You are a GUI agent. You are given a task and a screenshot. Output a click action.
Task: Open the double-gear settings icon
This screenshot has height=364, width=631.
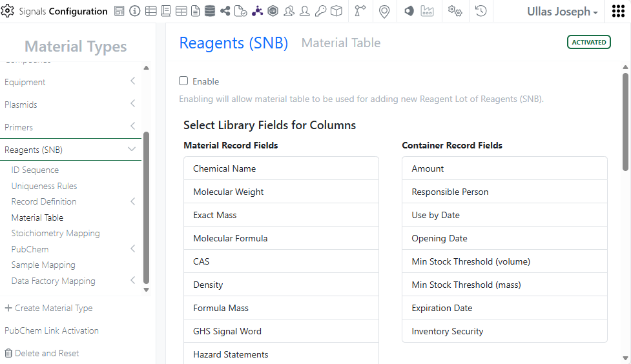(x=455, y=12)
